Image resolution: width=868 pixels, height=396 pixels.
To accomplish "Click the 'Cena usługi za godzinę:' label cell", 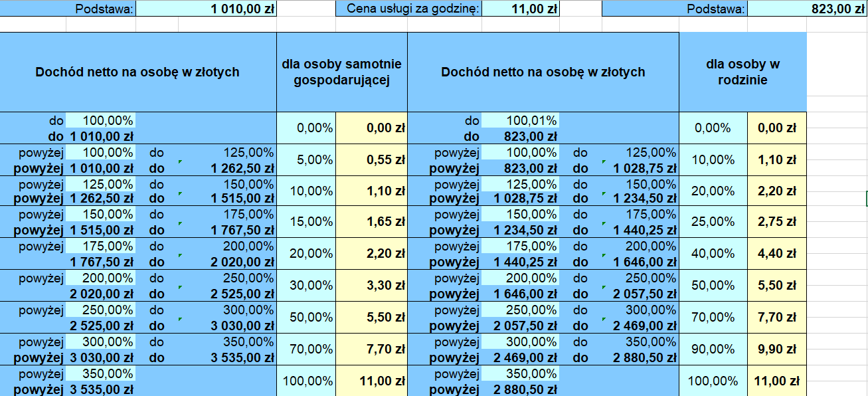I will [x=409, y=9].
